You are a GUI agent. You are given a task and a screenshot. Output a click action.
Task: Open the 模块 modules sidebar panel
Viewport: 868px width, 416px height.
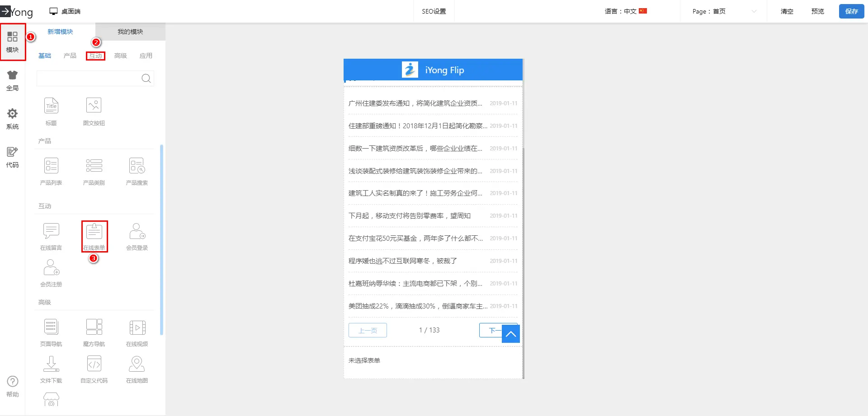click(x=13, y=42)
